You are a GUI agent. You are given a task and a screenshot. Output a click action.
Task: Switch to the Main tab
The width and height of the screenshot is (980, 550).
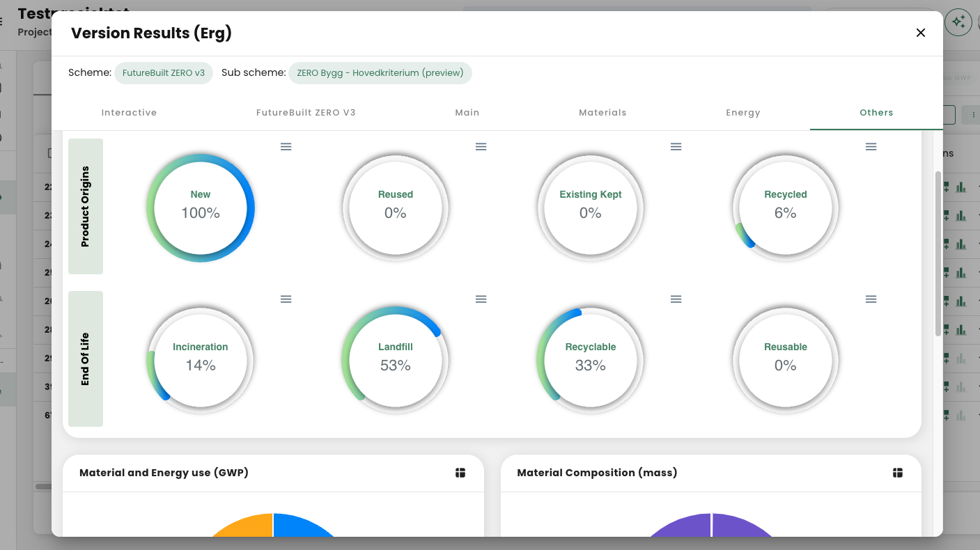coord(467,112)
